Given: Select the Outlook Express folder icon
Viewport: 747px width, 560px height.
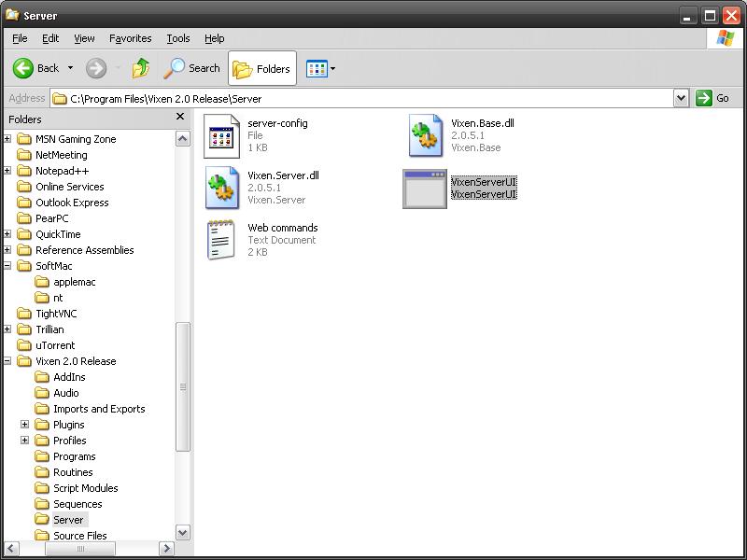Looking at the screenshot, I should click(x=24, y=203).
